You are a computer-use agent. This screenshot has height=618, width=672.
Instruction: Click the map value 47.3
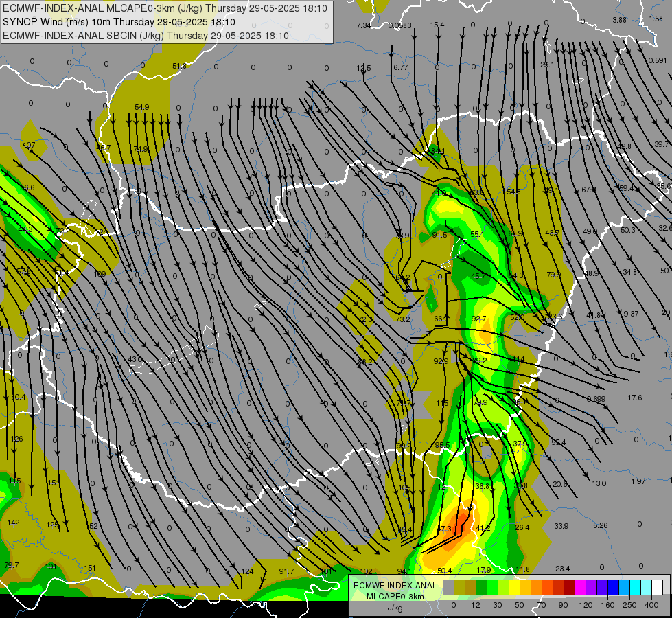click(x=444, y=529)
